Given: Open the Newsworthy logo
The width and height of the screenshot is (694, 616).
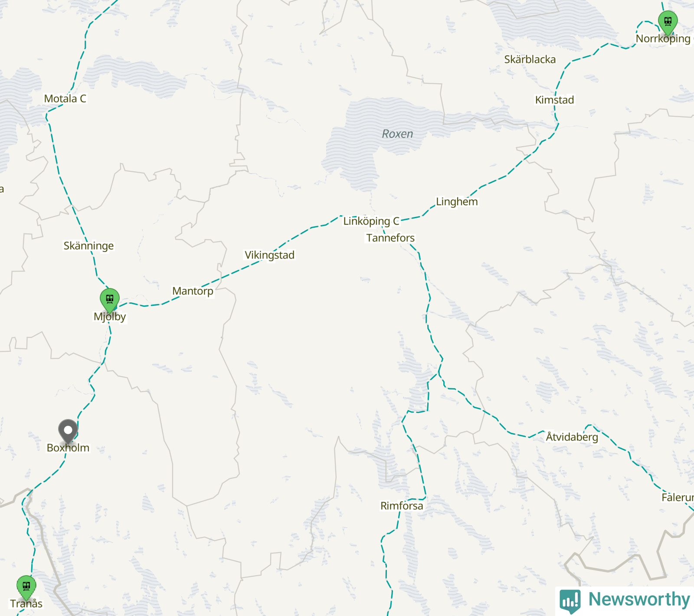Looking at the screenshot, I should [570, 601].
